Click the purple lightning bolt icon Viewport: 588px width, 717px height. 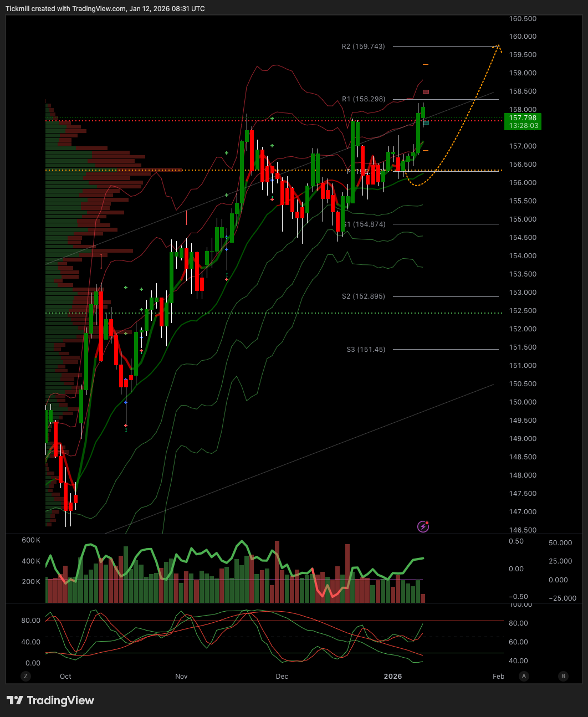tap(423, 526)
